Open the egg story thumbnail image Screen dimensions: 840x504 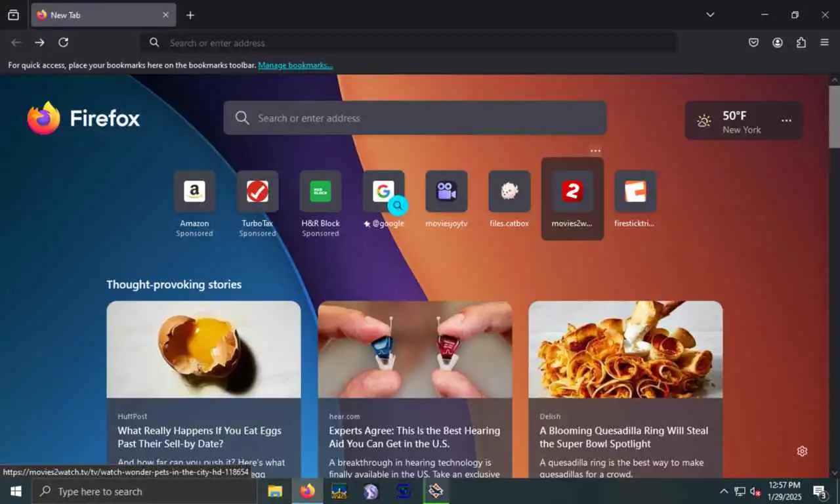click(x=203, y=349)
